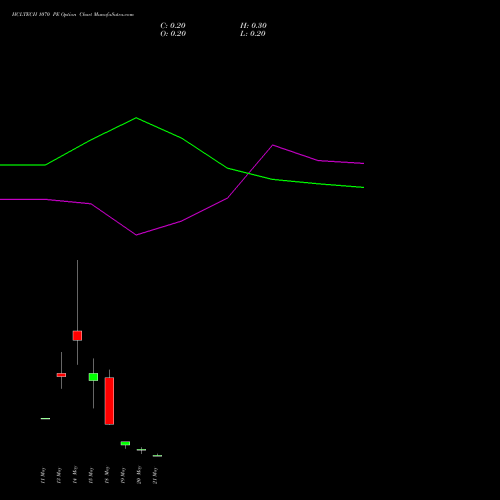The image size is (500, 500).
Task: Click the tiny green candle above 20 May
Action: tap(141, 450)
